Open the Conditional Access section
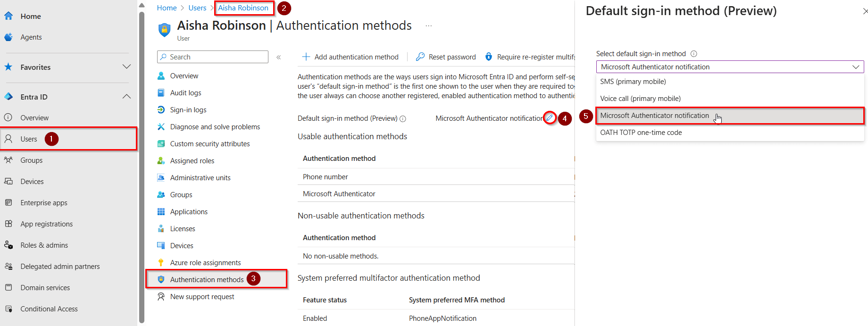868x326 pixels. [49, 309]
